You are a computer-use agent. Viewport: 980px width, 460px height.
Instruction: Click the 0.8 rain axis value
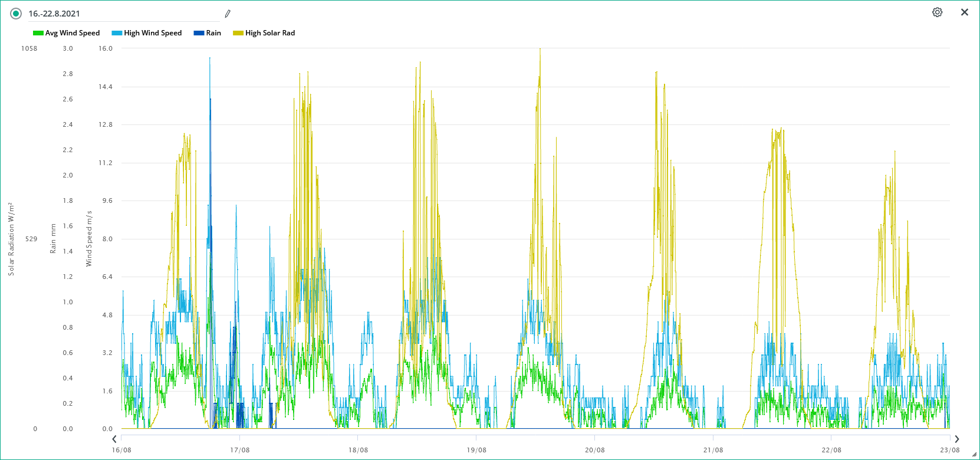[x=68, y=327]
